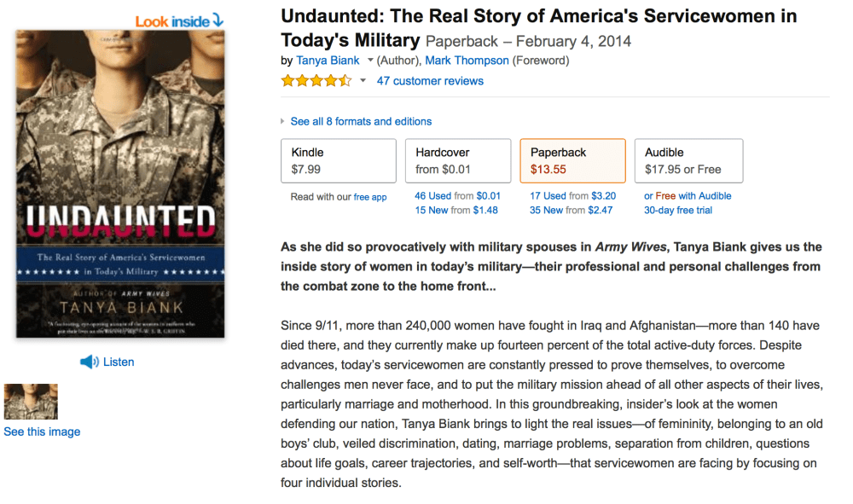
Task: Select the Kindle format tab
Action: pos(339,160)
